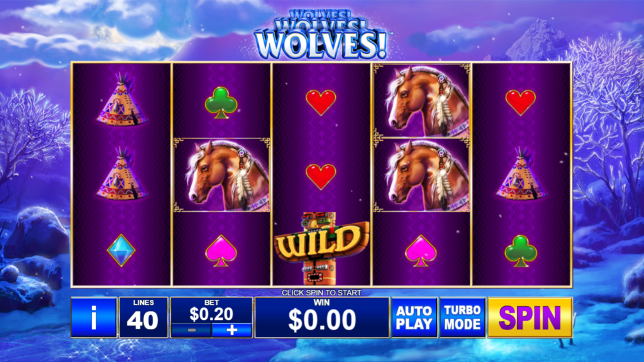Click the WILD totem symbol
Image resolution: width=644 pixels, height=362 pixels.
pos(321,248)
